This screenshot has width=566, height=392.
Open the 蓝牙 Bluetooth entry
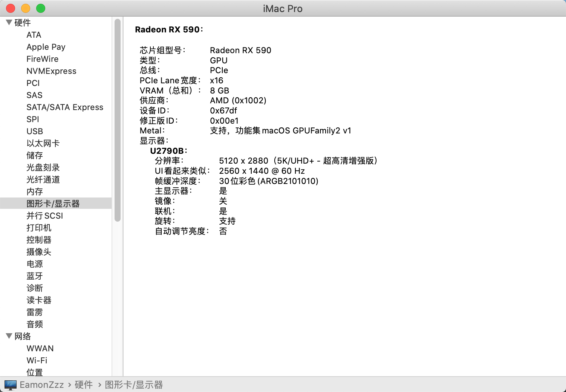click(x=35, y=276)
